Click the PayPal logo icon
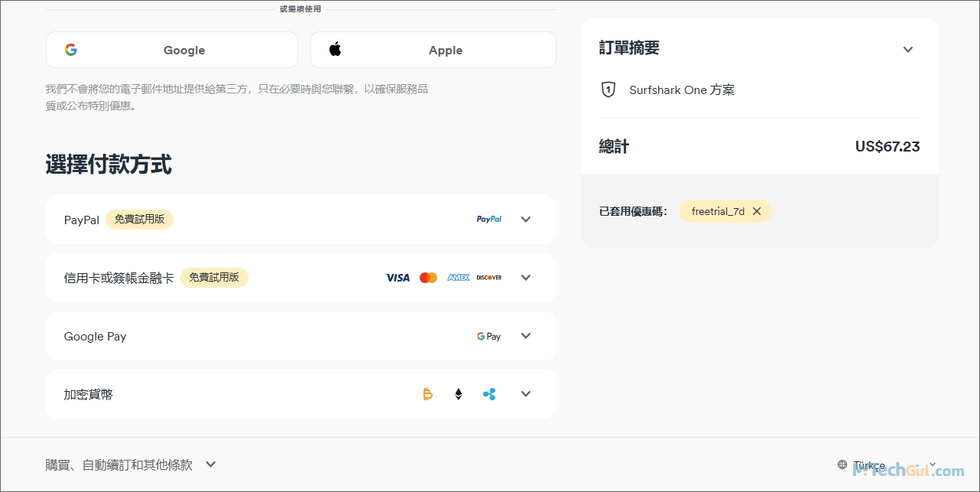 [489, 219]
